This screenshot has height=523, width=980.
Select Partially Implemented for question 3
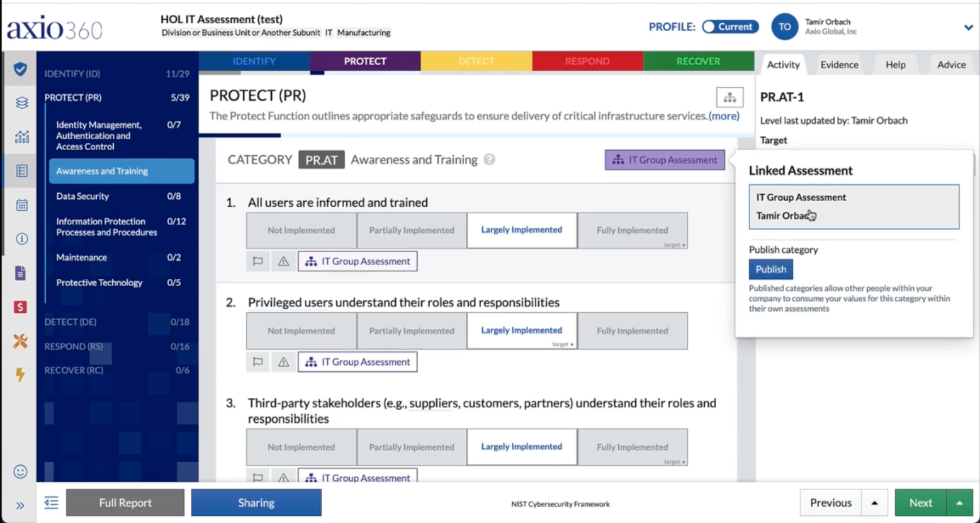(412, 447)
